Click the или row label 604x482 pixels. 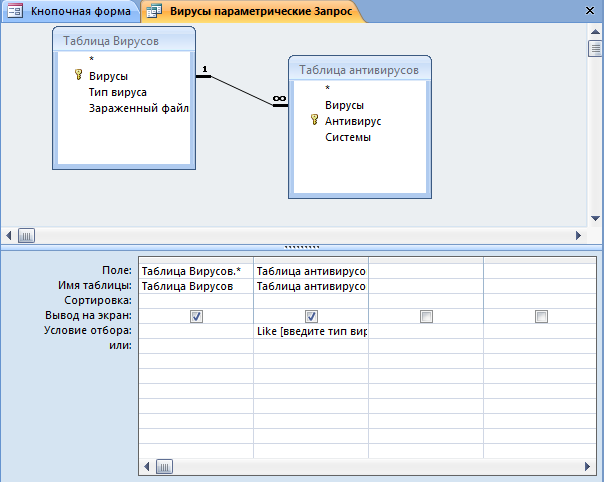click(120, 345)
